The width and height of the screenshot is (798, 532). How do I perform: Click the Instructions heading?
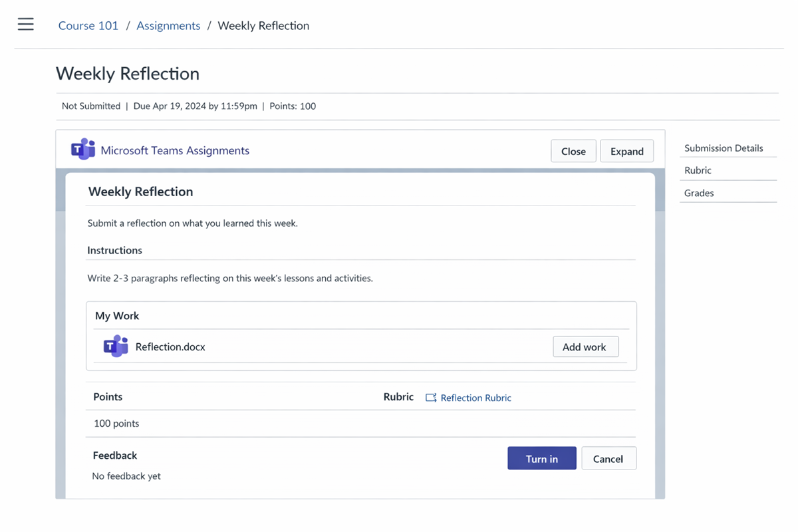114,250
